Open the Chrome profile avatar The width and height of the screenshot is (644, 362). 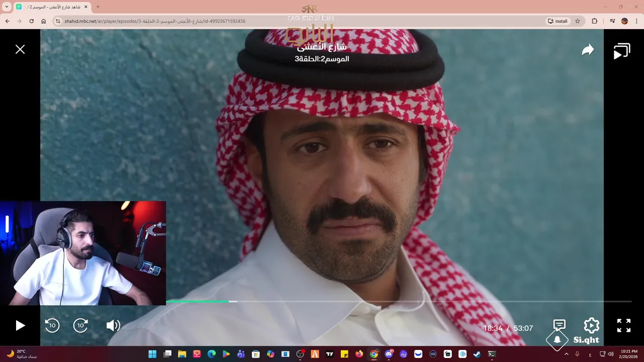pos(624,21)
